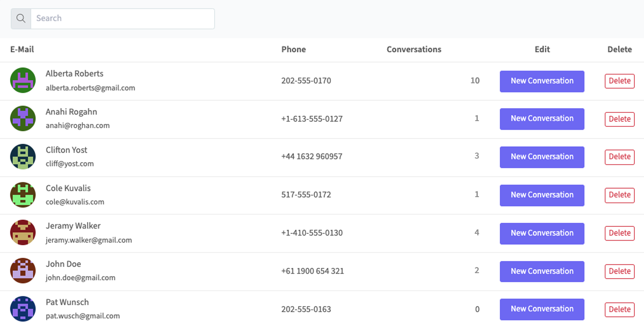Click the Phone column header
644x327 pixels.
tap(293, 49)
